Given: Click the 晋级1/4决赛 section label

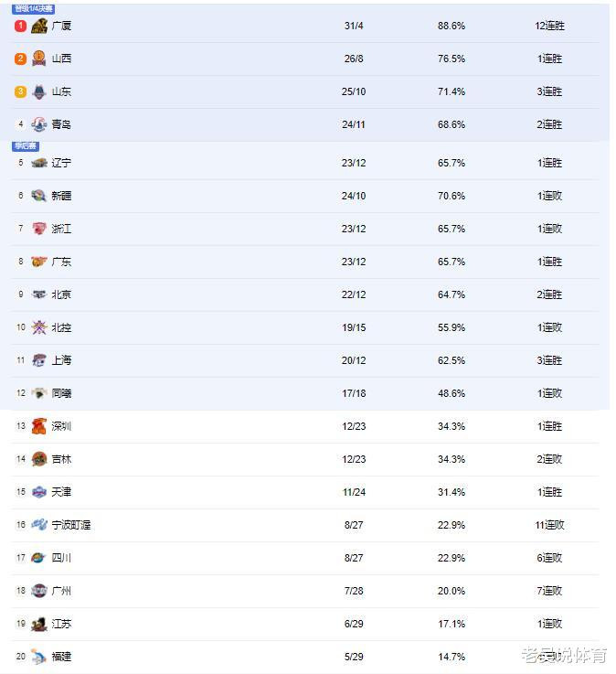Looking at the screenshot, I should pyautogui.click(x=34, y=8).
